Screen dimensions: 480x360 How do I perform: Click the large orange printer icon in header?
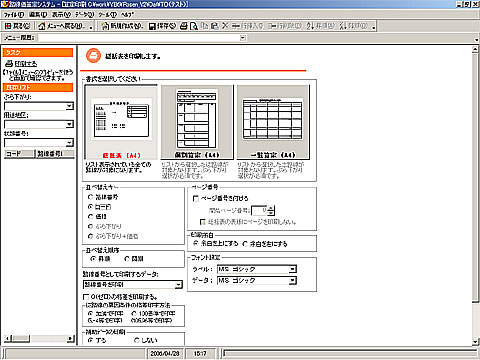[x=93, y=56]
